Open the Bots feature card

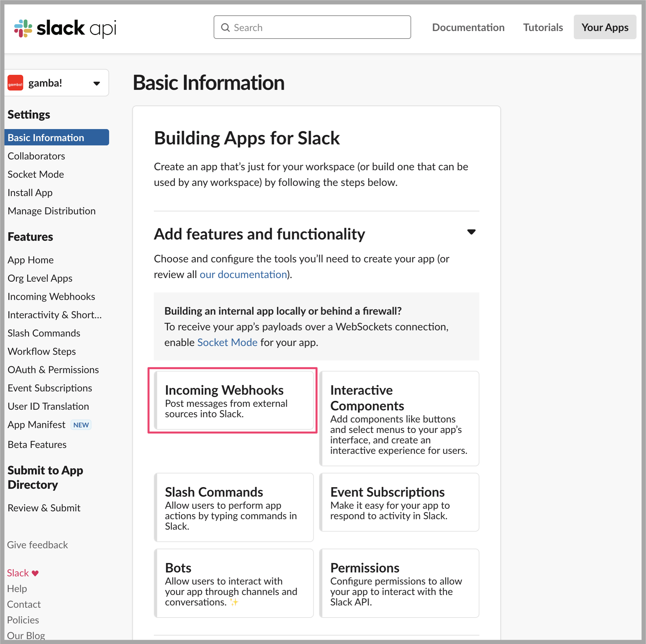coord(234,584)
